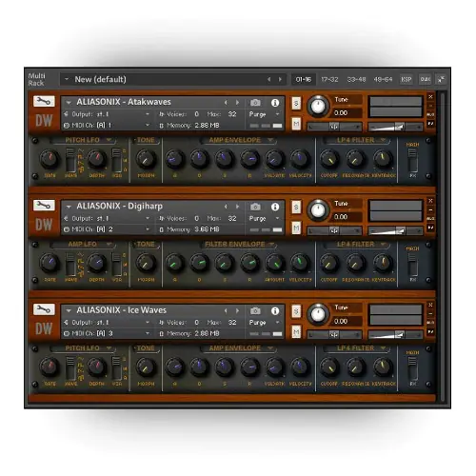Solo the Digiharp instrument
Image resolution: width=476 pixels, height=476 pixels.
[x=296, y=208]
